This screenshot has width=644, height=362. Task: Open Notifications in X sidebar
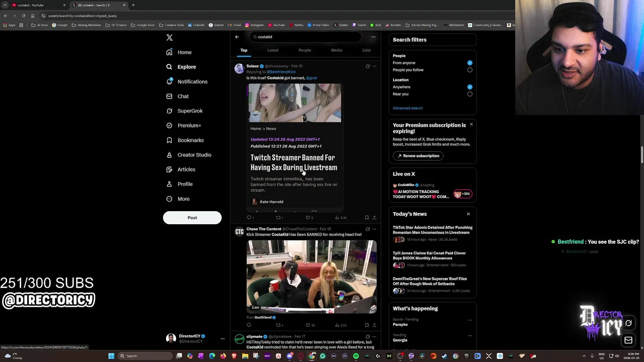point(187,81)
